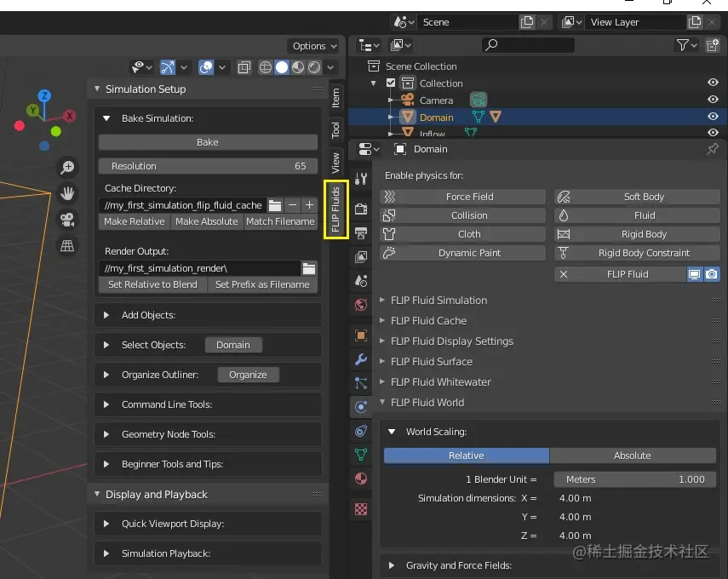Click the Bake button

point(208,142)
